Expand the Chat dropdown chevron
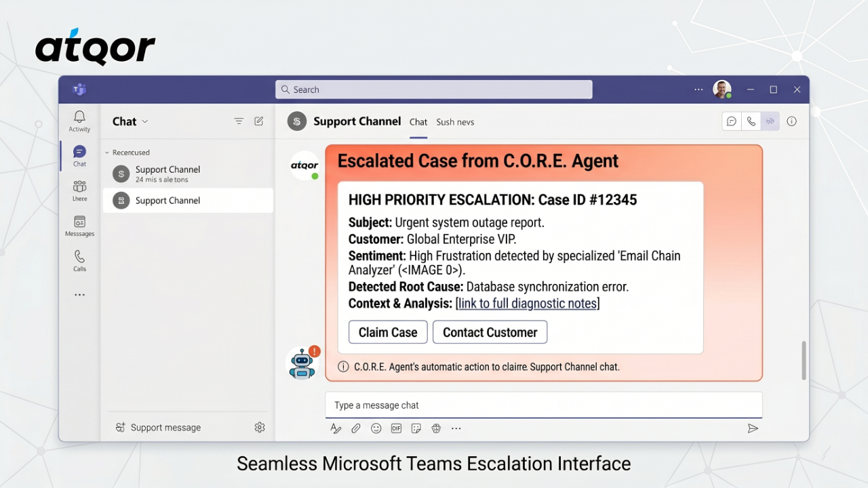Viewport: 868px width, 488px height. [145, 122]
